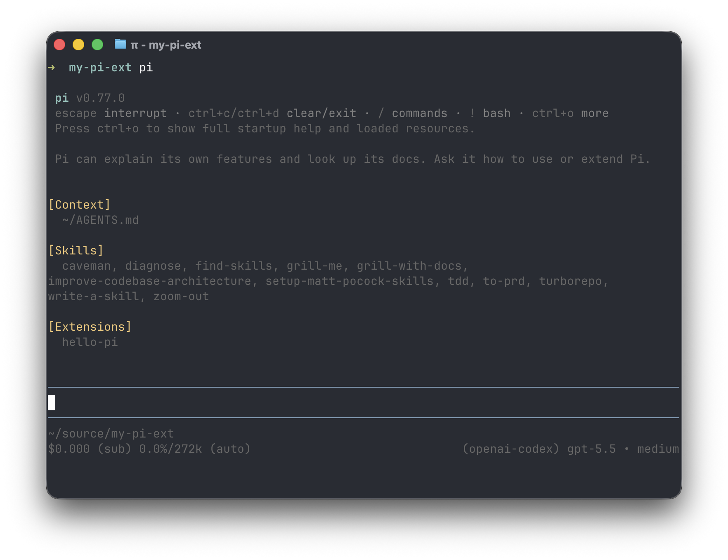
Task: Click 'Pi can explain its own features' line
Action: coord(352,159)
